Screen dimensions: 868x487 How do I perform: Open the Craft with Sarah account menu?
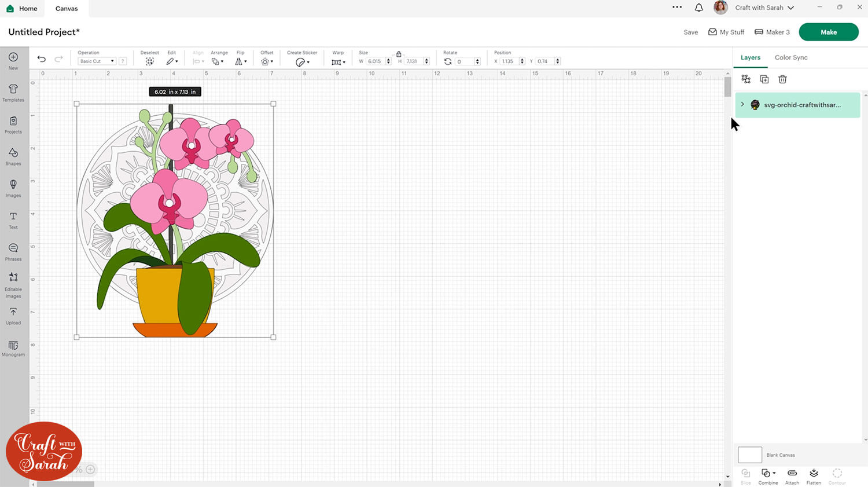point(764,8)
